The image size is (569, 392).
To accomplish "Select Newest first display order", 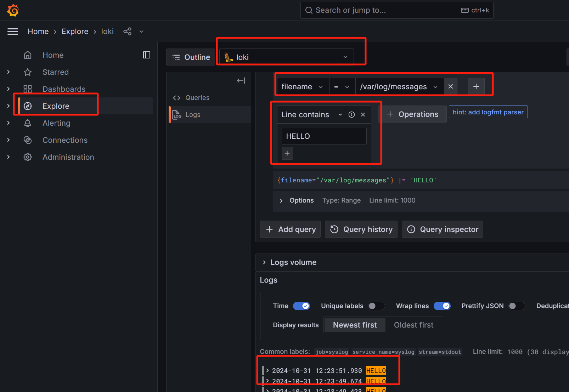I will (x=355, y=325).
